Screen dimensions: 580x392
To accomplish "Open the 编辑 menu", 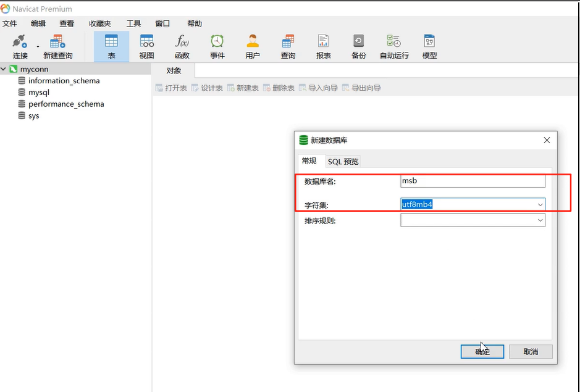I will (x=38, y=23).
